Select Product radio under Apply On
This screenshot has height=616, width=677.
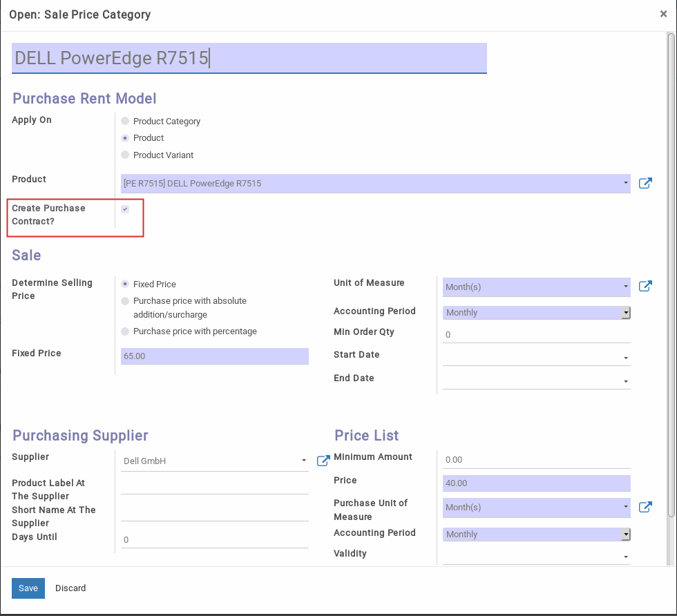pos(125,138)
